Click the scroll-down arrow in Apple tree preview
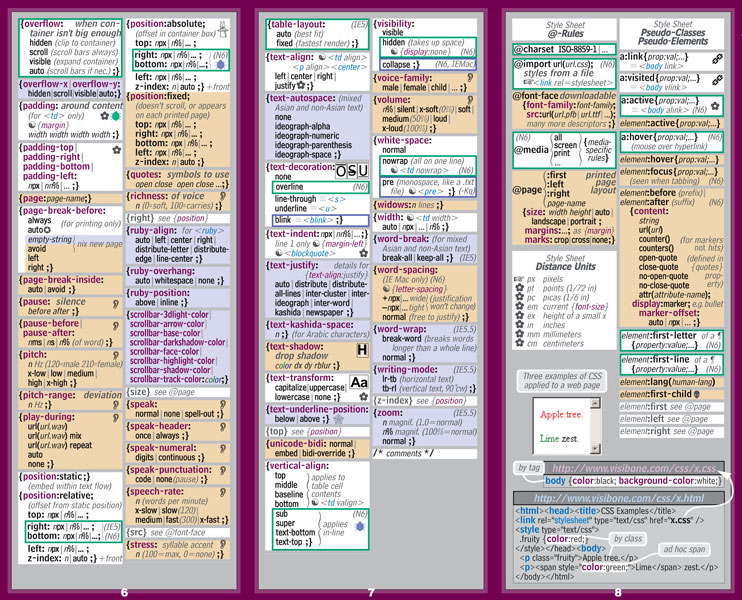The height and width of the screenshot is (600, 742). click(x=595, y=449)
